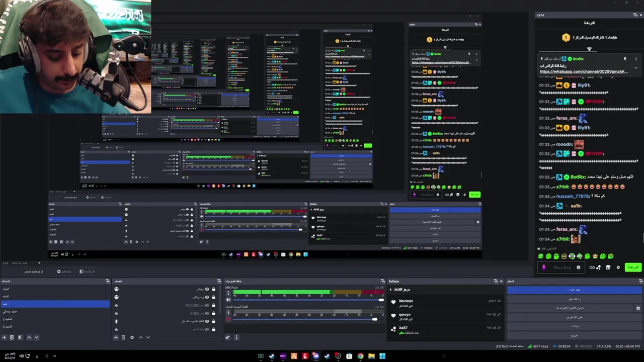644x362 pixels.
Task: Select the first scene in Scenes list
Action: coord(55,289)
